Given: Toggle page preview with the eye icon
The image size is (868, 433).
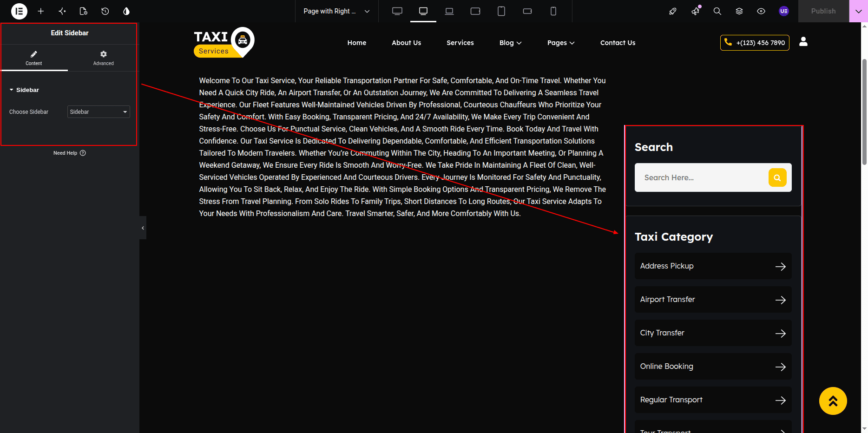Looking at the screenshot, I should [x=761, y=11].
